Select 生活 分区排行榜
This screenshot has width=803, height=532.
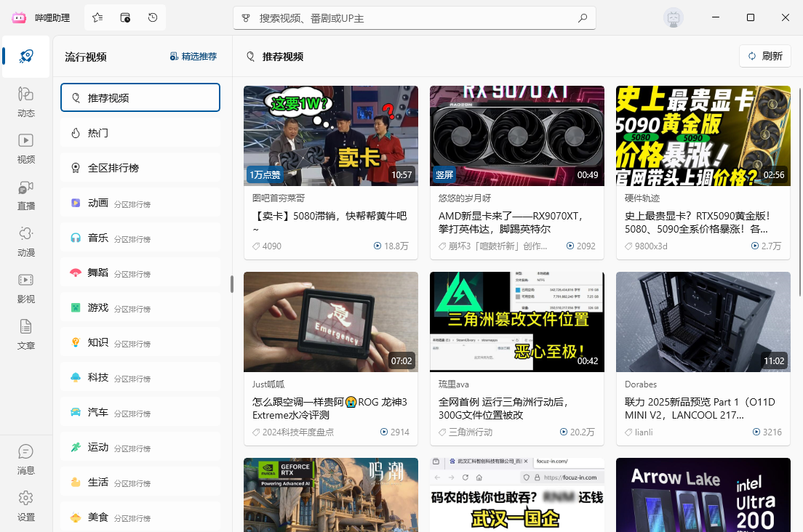(x=140, y=481)
